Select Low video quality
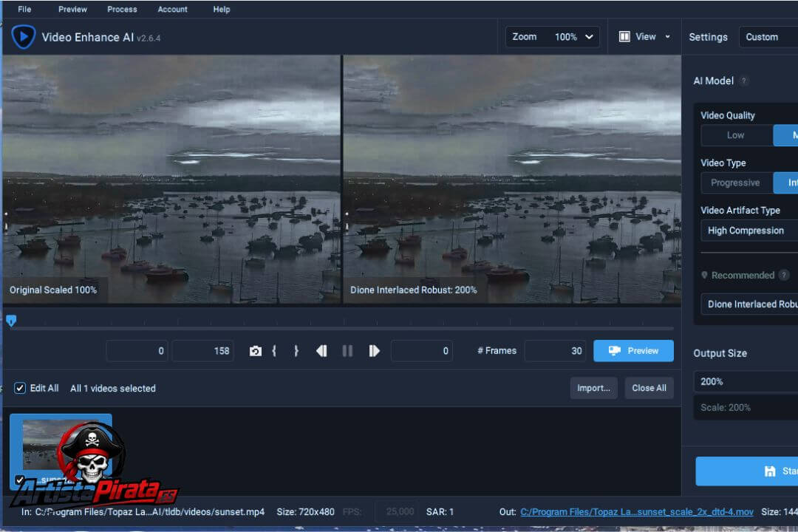 click(736, 135)
